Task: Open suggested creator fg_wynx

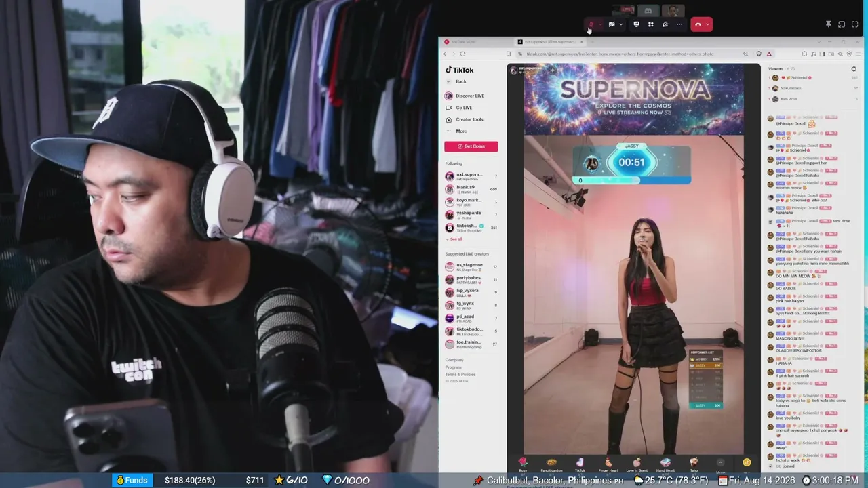Action: (x=471, y=305)
